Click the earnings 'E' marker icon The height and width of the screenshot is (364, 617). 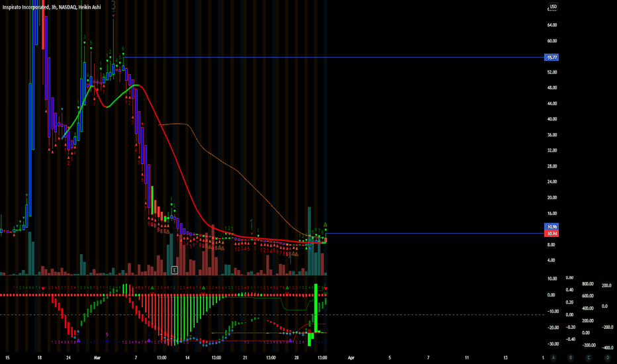click(175, 270)
